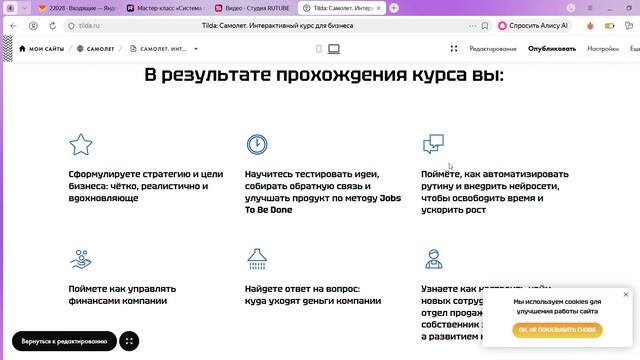Open the Самолет site breadcrumb

(96, 49)
